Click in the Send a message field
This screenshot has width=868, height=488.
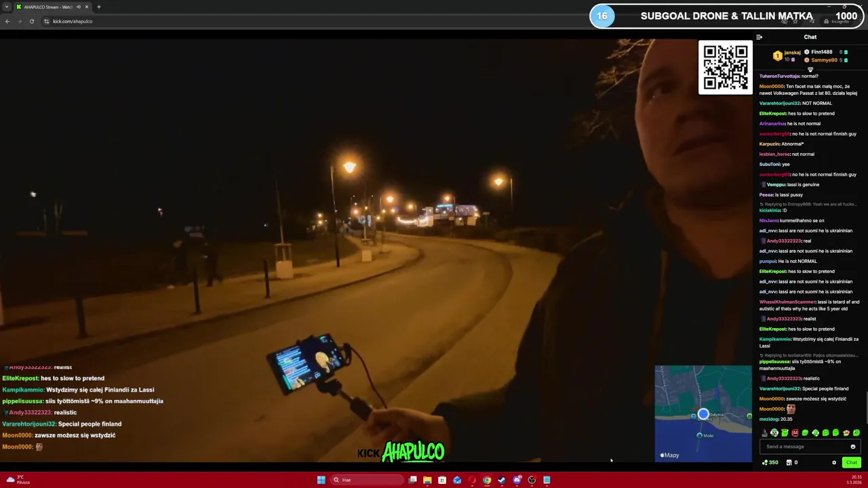[x=810, y=447]
